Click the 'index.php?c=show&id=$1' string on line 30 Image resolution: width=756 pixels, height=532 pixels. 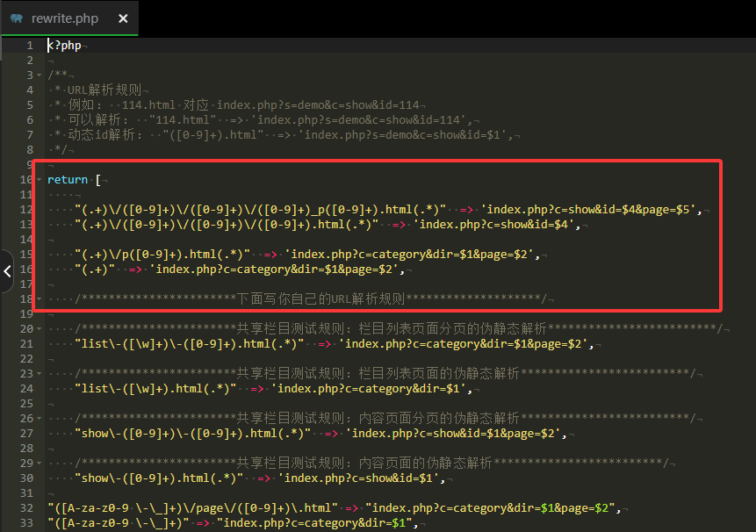coord(359,478)
